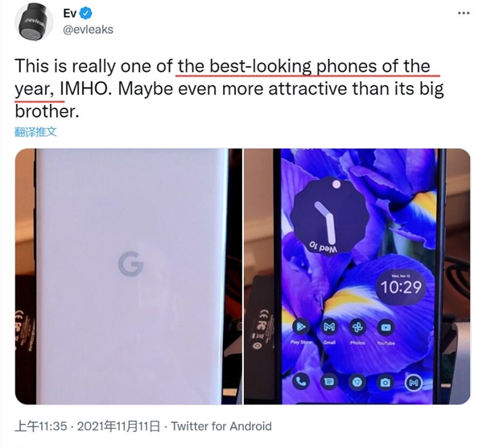The image size is (483, 448).
Task: Tap the analog clock widget
Action: pos(329,216)
